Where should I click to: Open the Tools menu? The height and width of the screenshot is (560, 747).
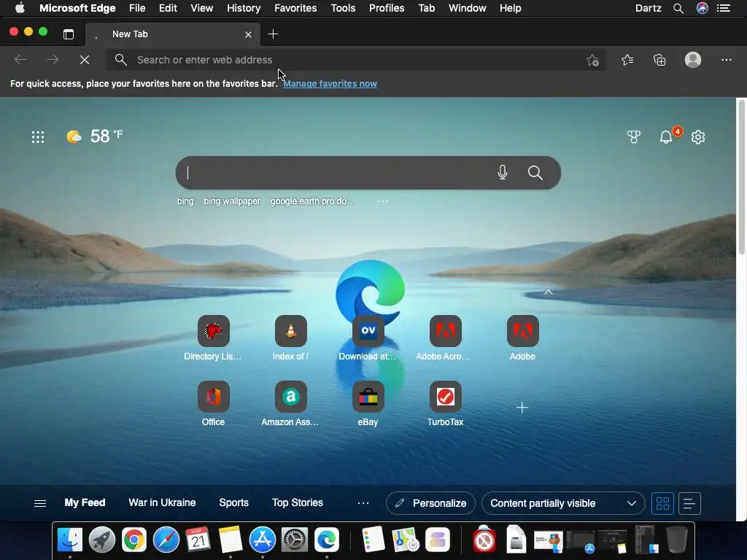pos(343,8)
